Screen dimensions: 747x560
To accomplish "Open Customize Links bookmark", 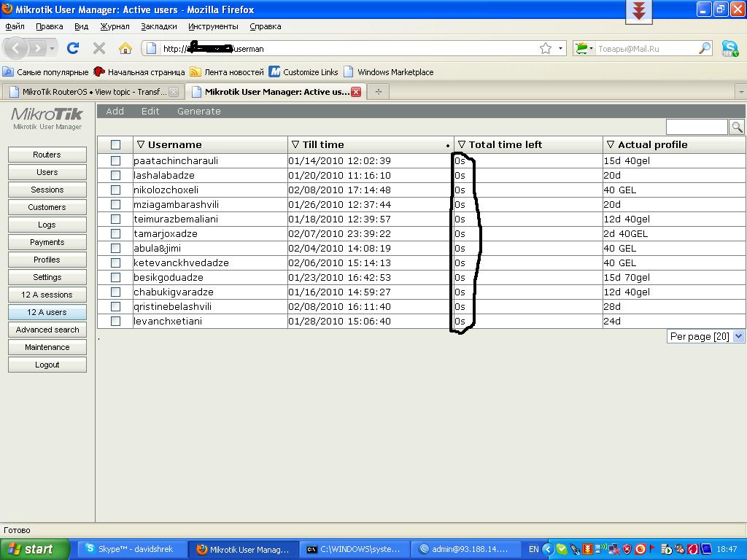I will click(x=303, y=72).
